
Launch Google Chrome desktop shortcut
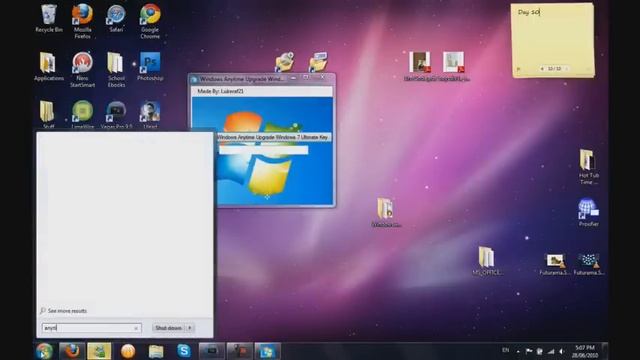pos(150,21)
